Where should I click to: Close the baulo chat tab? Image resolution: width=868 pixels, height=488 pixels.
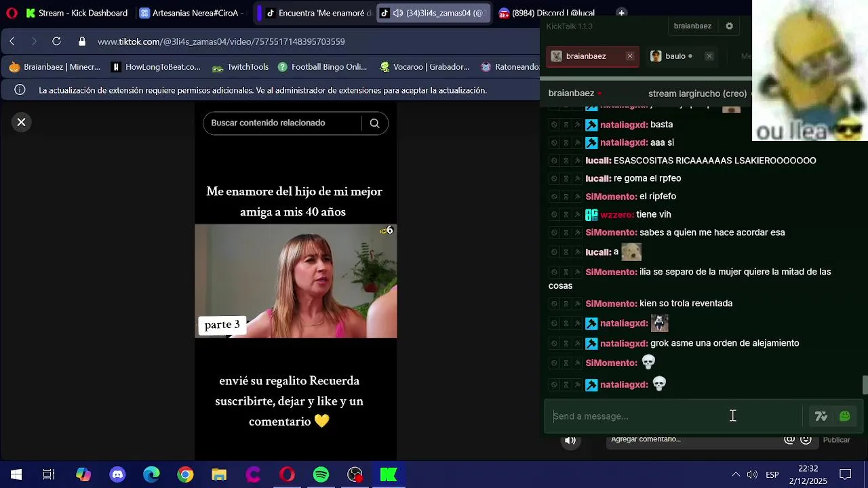pos(709,56)
